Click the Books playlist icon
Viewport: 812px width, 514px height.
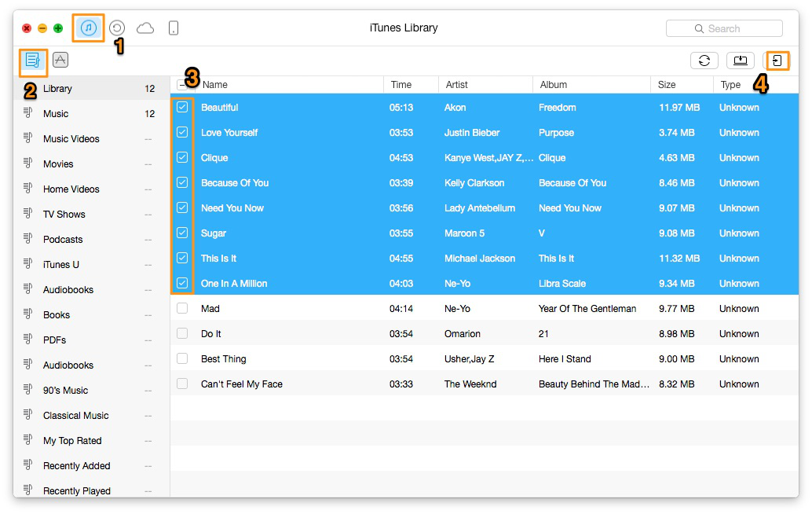click(28, 314)
